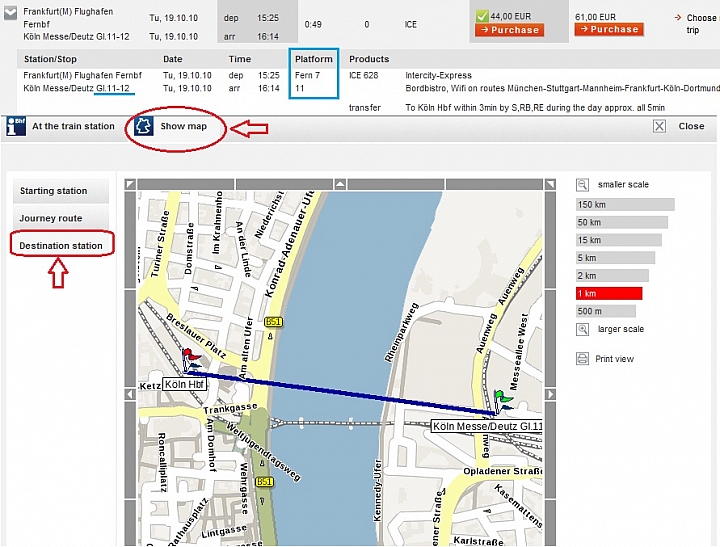Set map scale to 5 km

pyautogui.click(x=615, y=258)
